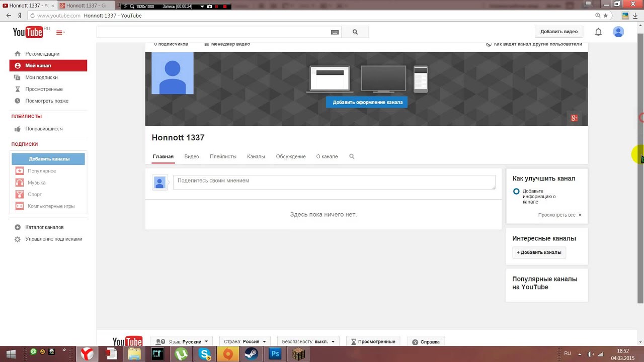The width and height of the screenshot is (644, 362).
Task: Click the phone preview icon on banner
Action: point(421,79)
